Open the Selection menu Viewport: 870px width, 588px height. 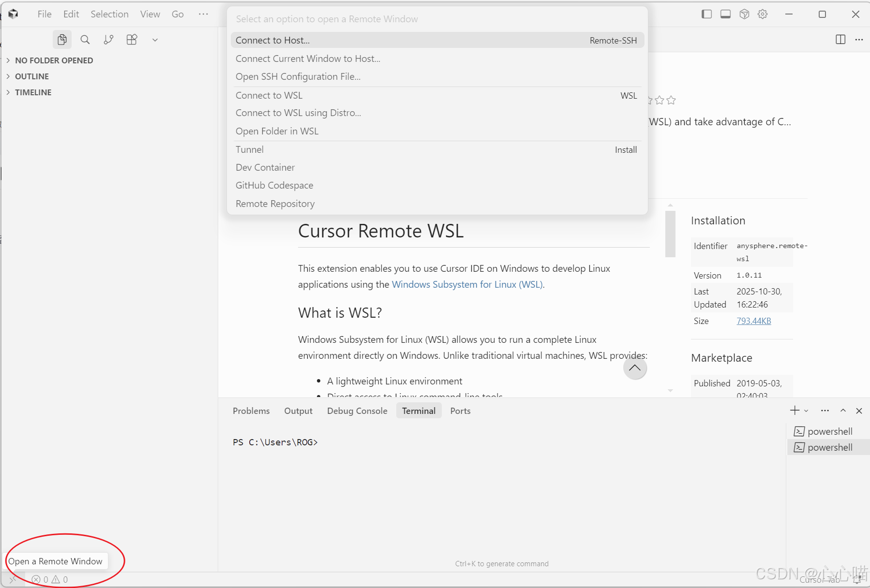point(109,14)
